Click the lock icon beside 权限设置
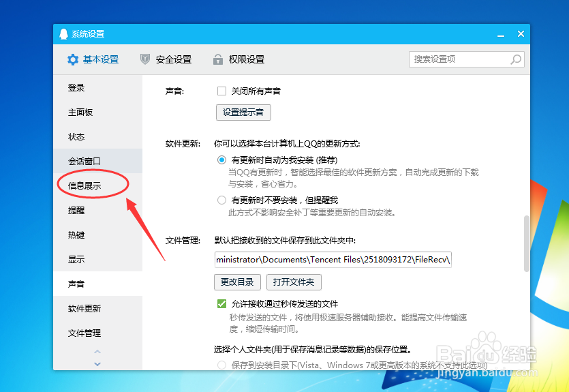This screenshot has height=392, width=569. pyautogui.click(x=218, y=59)
